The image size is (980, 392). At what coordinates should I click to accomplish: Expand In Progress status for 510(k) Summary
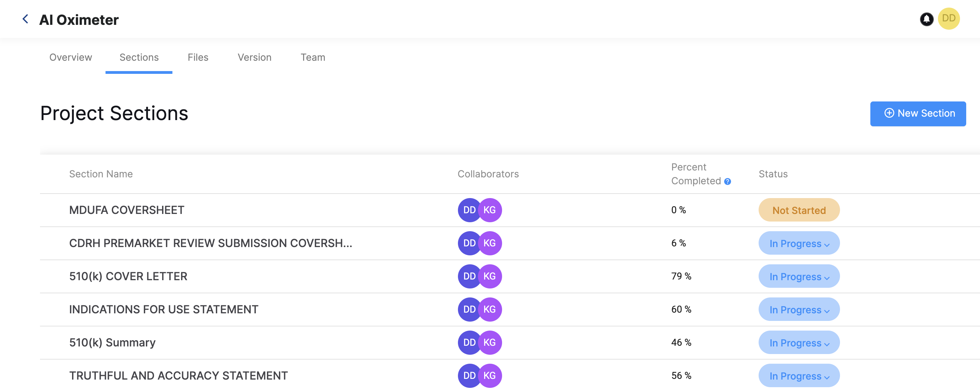pyautogui.click(x=799, y=343)
